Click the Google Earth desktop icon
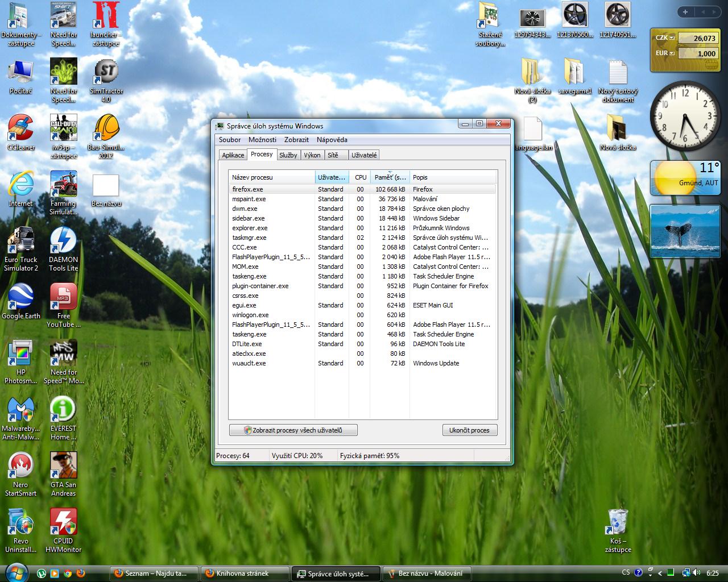Viewport: 728px width, 582px height. 21,298
